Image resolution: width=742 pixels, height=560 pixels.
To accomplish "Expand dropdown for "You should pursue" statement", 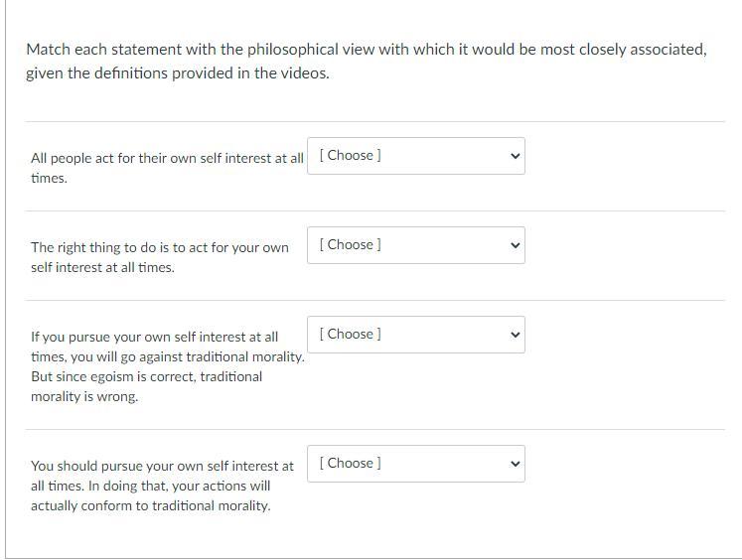I will (x=415, y=464).
